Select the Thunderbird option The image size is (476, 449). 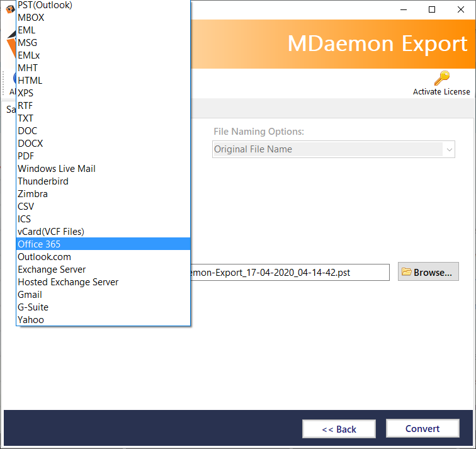pos(43,181)
